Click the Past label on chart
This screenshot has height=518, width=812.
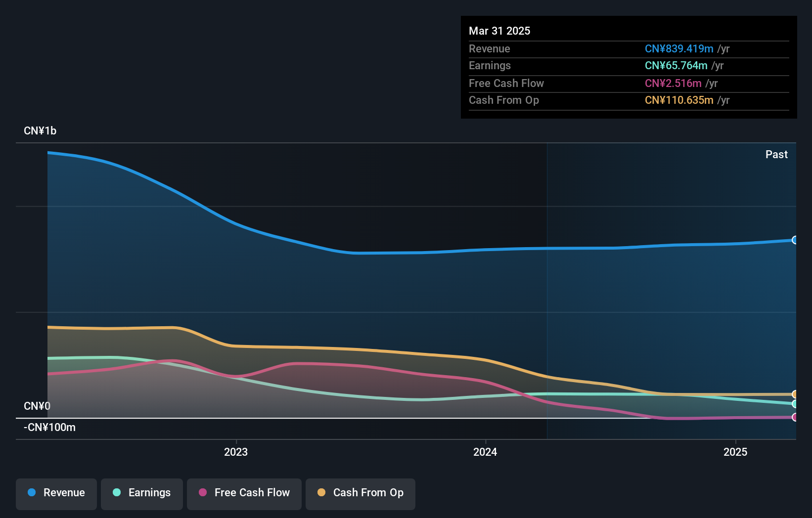776,154
